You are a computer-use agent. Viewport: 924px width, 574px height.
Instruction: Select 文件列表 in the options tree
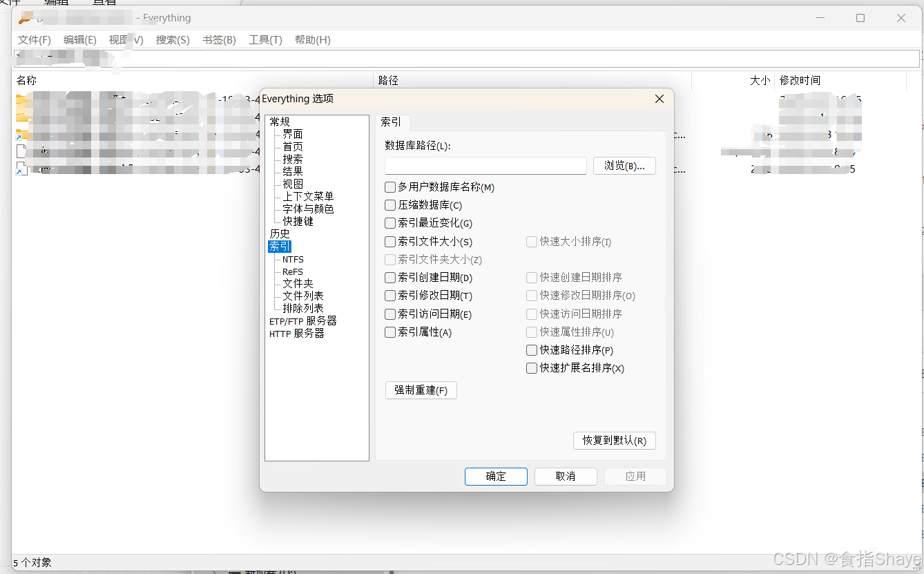click(303, 296)
